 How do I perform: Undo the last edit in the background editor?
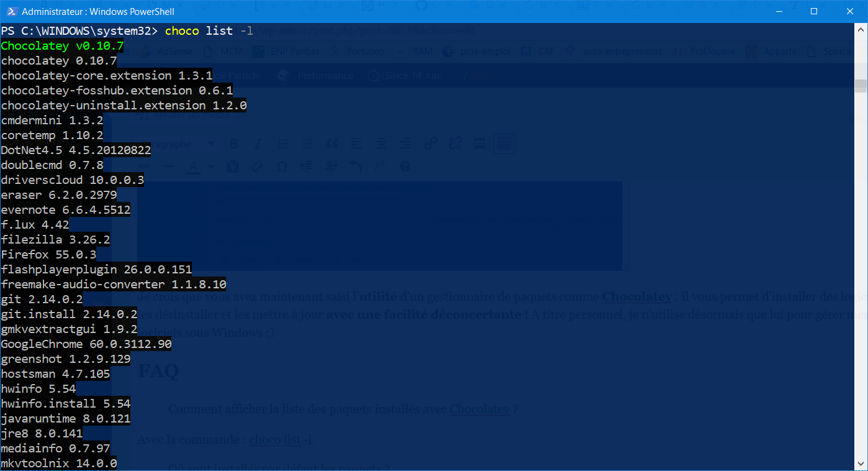click(356, 167)
